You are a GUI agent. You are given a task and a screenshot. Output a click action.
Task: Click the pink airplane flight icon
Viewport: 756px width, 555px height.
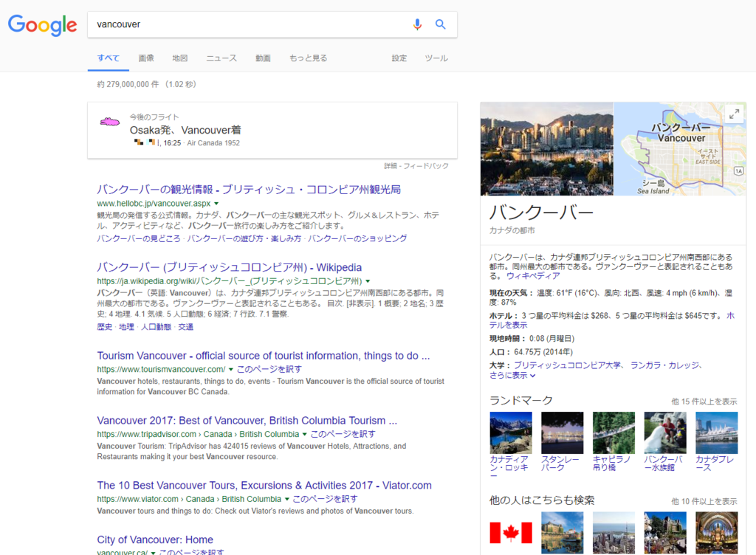click(110, 121)
